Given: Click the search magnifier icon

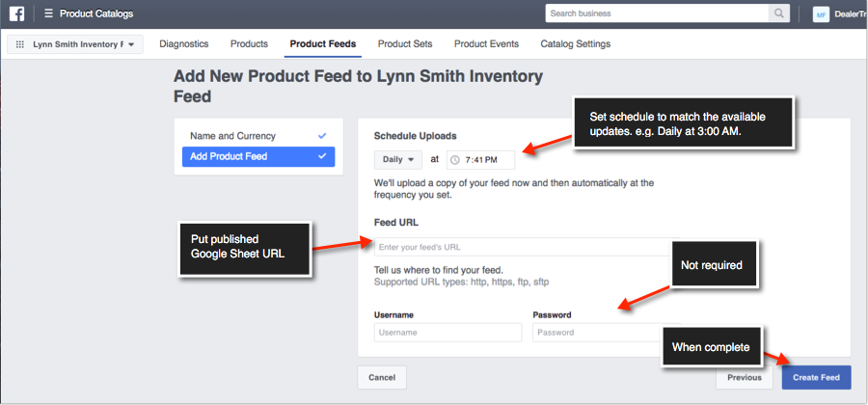Looking at the screenshot, I should point(779,13).
